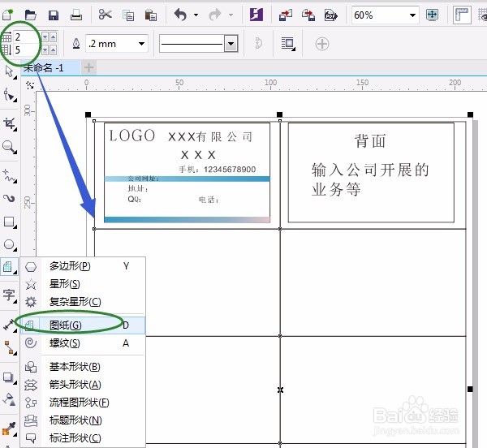Toggle rulers display icon
487x448 pixels.
click(x=462, y=15)
